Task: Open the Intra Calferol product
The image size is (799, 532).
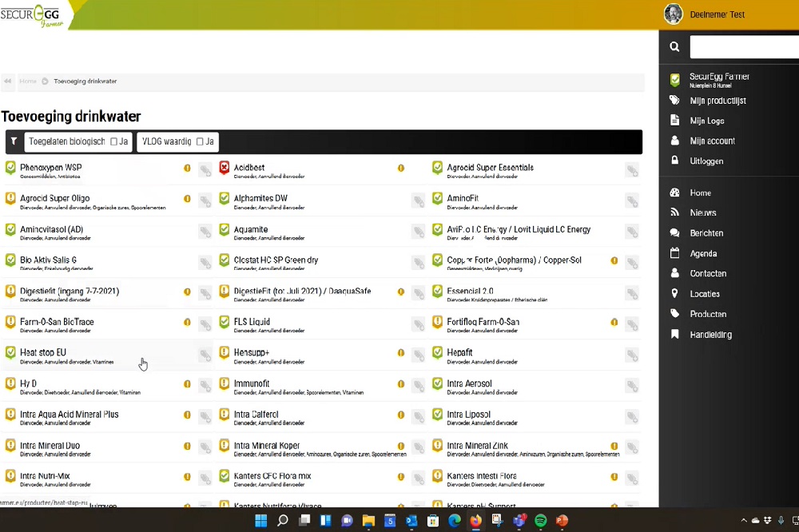Action: (256, 415)
